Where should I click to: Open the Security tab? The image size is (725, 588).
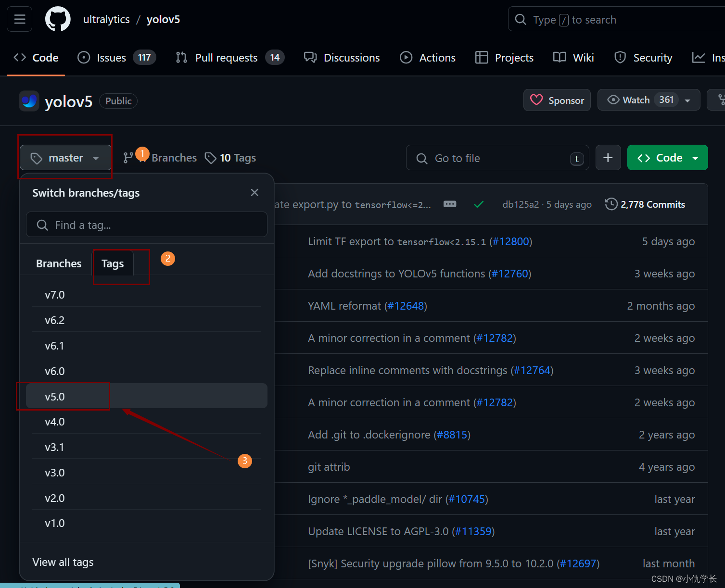click(643, 58)
